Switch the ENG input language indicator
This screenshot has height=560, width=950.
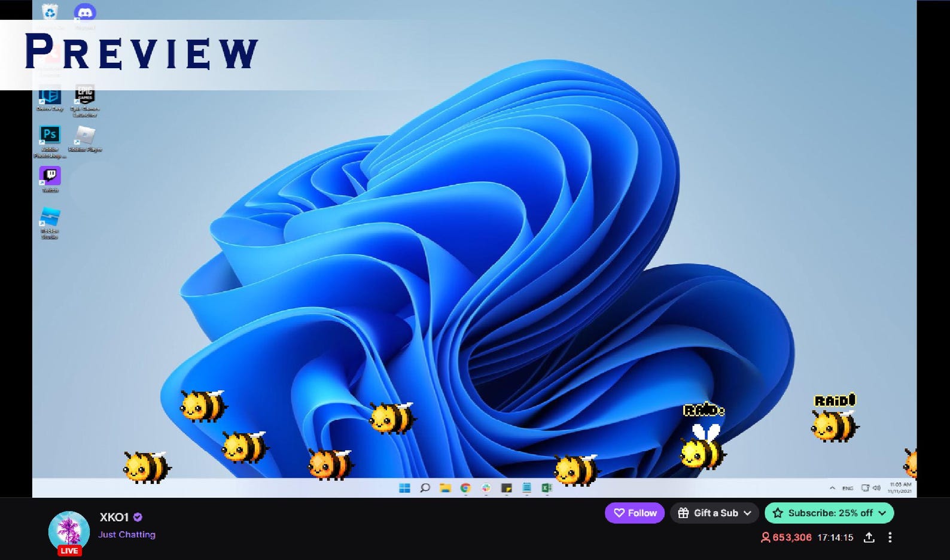click(x=848, y=488)
